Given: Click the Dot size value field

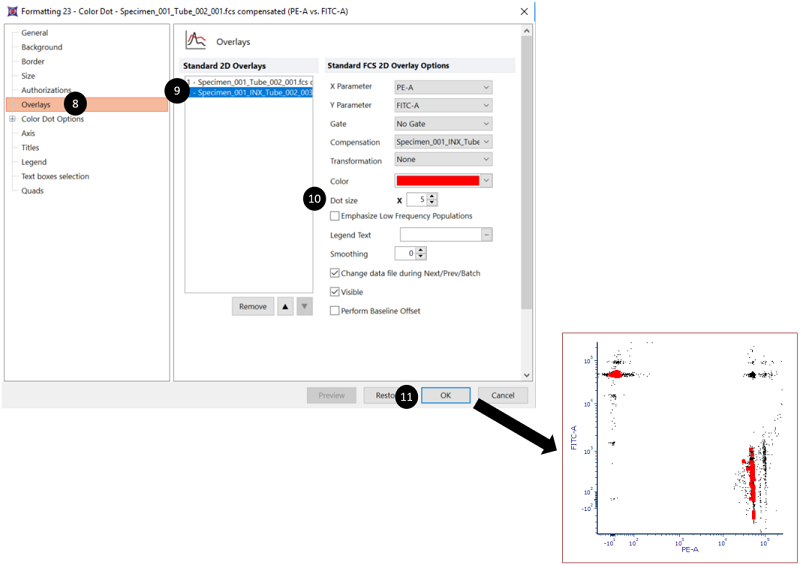Looking at the screenshot, I should 416,200.
